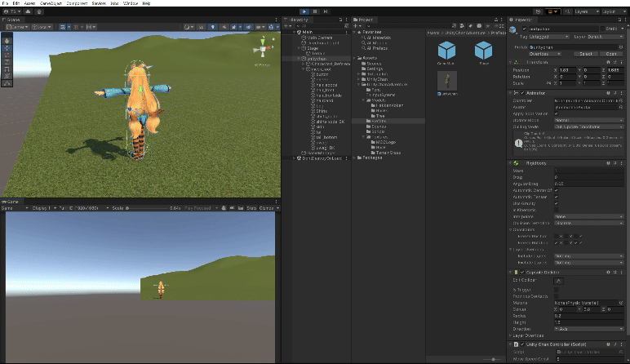Toggle the Is Trigger checkbox

click(x=557, y=289)
